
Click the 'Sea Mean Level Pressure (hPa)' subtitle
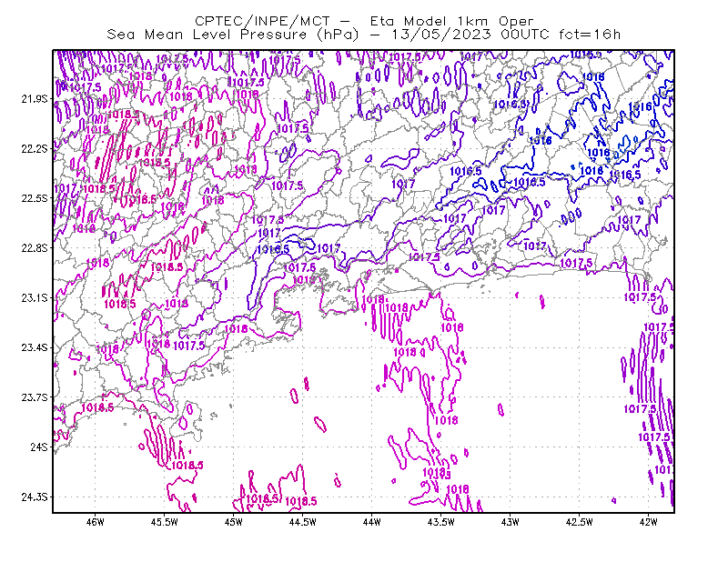tap(233, 35)
